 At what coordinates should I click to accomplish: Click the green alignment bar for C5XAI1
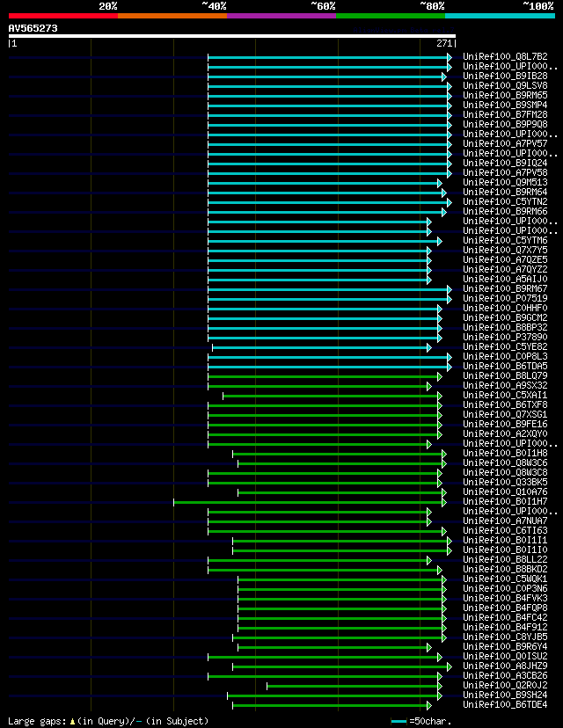(x=333, y=396)
